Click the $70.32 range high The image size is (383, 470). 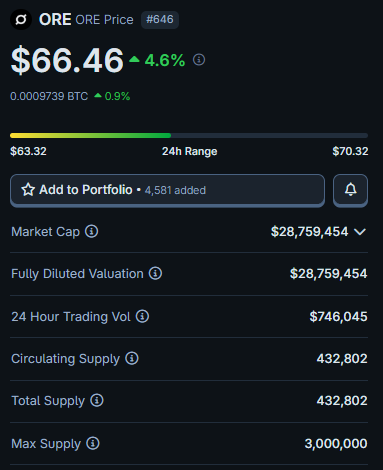coord(350,151)
